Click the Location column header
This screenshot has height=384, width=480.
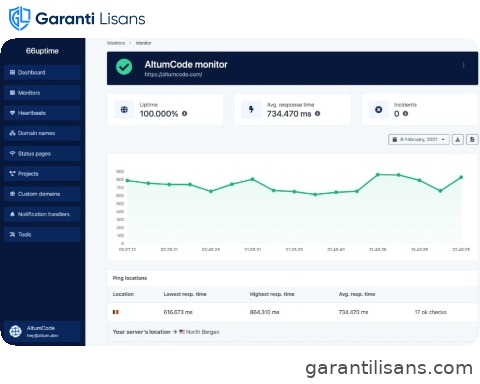pyautogui.click(x=123, y=294)
